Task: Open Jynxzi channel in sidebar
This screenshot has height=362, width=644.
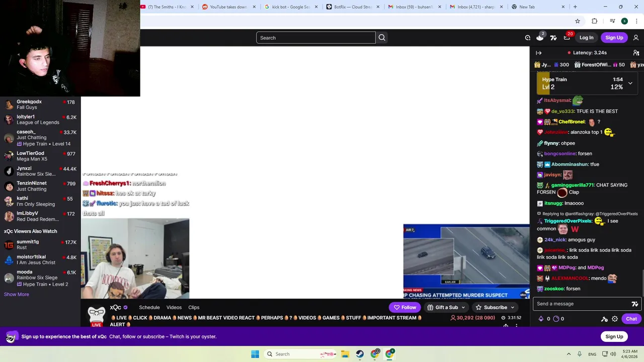Action: [x=40, y=171]
